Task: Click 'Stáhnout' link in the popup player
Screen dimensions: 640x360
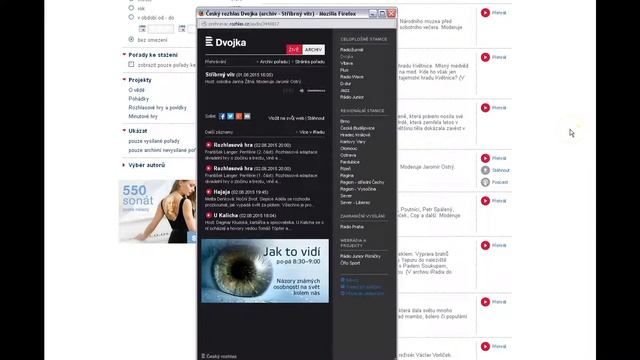Action: pyautogui.click(x=316, y=118)
